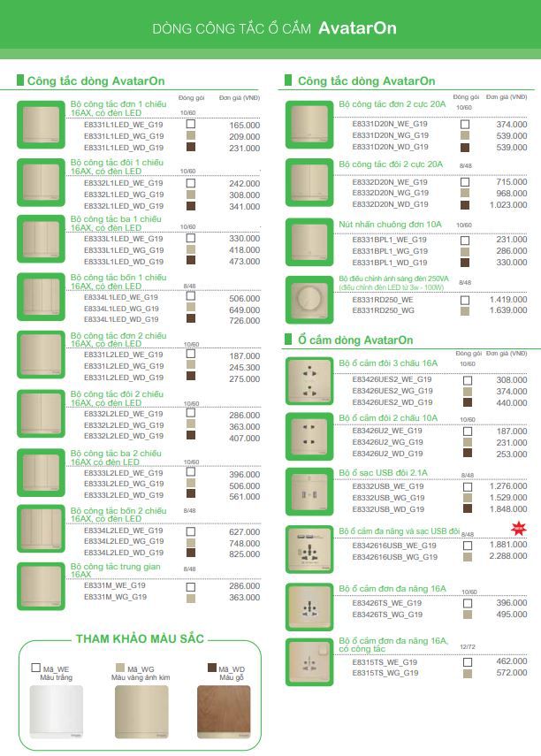Select the large wood Mã_WD colour sample

click(224, 712)
